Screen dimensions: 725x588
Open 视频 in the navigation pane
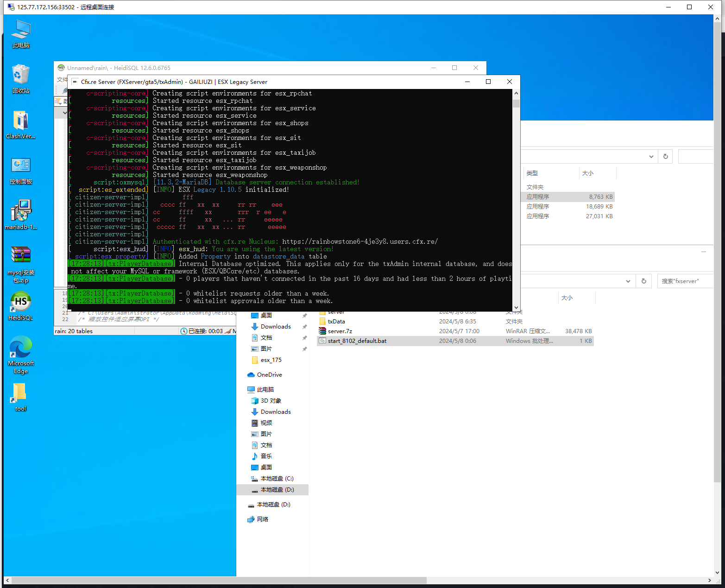click(266, 423)
